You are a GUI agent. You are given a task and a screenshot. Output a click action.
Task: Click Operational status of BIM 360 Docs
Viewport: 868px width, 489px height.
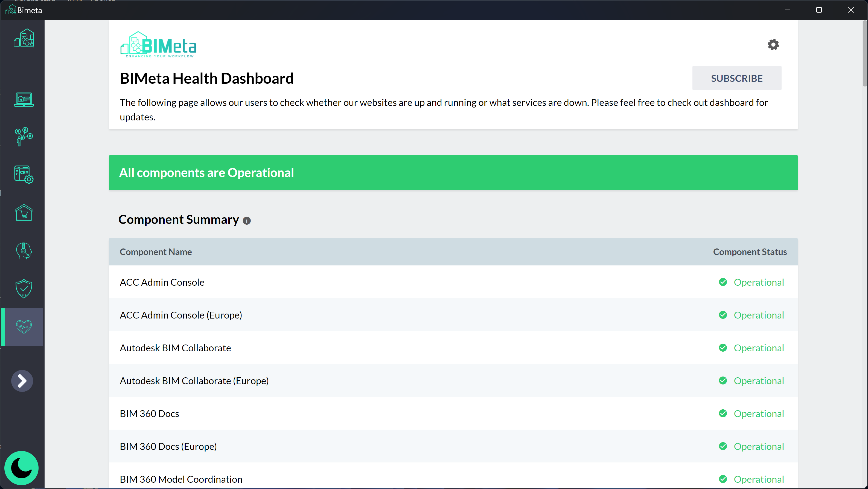[759, 413]
